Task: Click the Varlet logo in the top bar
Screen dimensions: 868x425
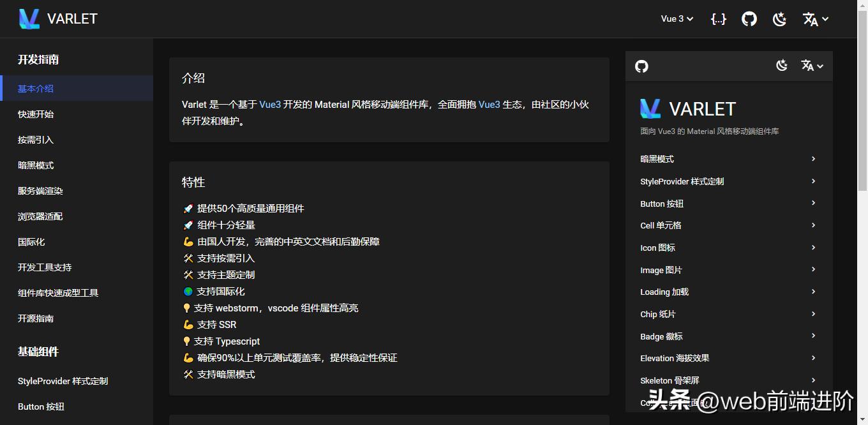Action: click(x=29, y=19)
